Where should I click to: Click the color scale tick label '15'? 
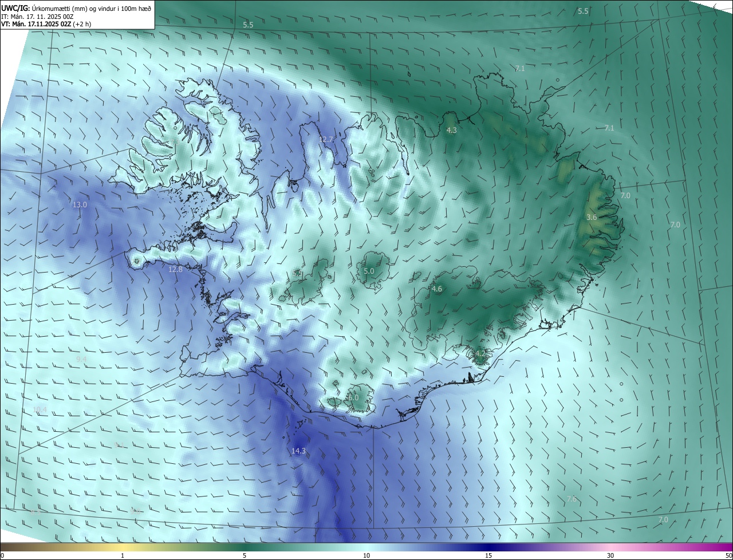point(488,555)
